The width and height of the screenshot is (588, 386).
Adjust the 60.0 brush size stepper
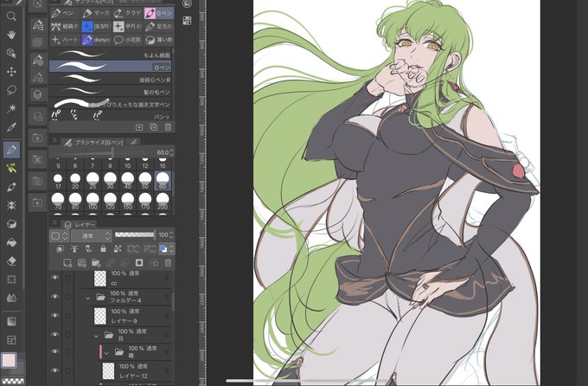click(x=172, y=152)
